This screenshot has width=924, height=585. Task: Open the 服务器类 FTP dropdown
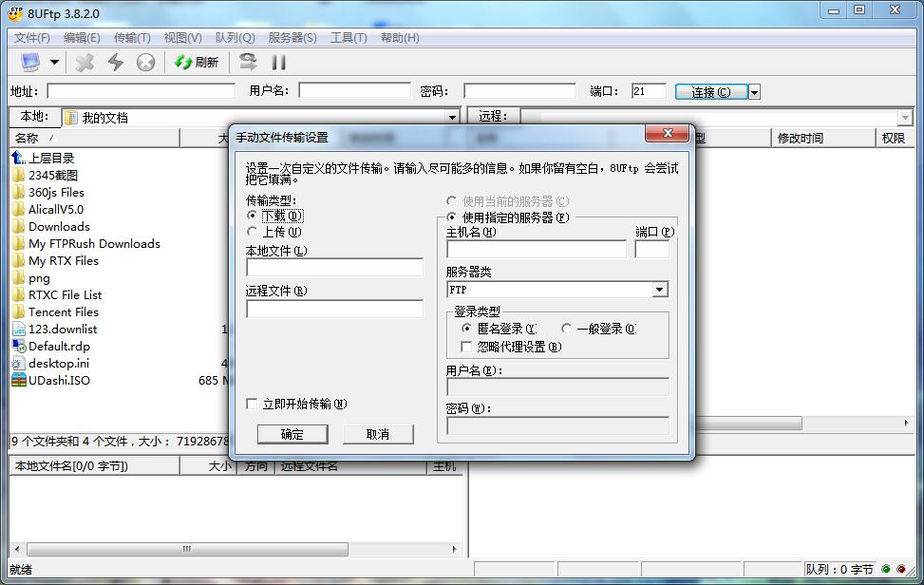point(660,290)
